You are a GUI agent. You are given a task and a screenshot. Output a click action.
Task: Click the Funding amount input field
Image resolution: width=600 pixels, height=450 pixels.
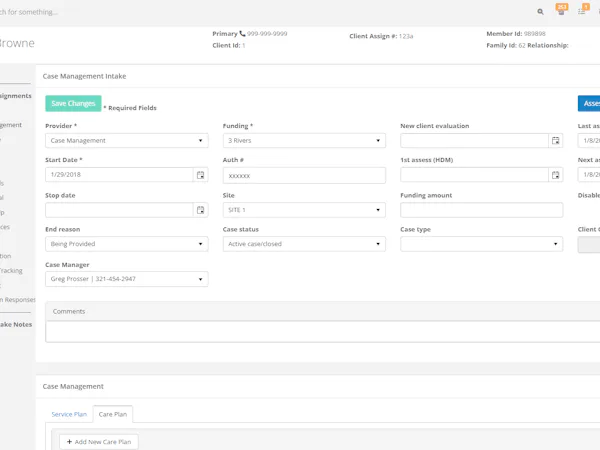(x=481, y=210)
